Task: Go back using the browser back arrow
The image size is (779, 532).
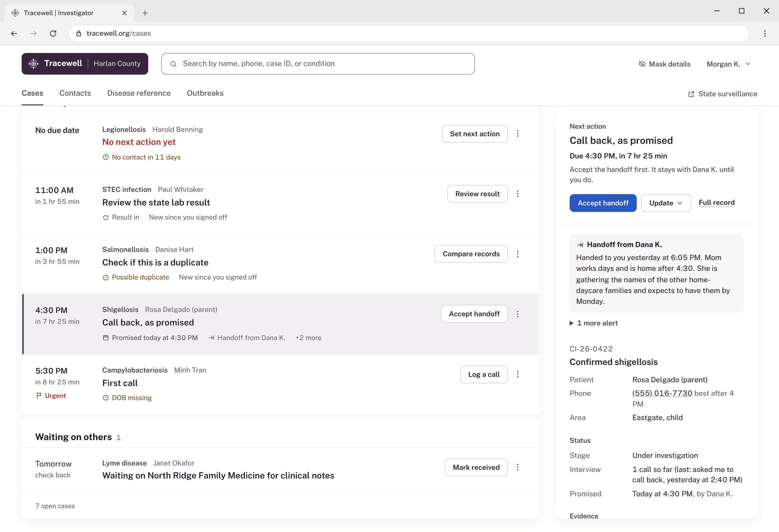Action: click(x=14, y=33)
